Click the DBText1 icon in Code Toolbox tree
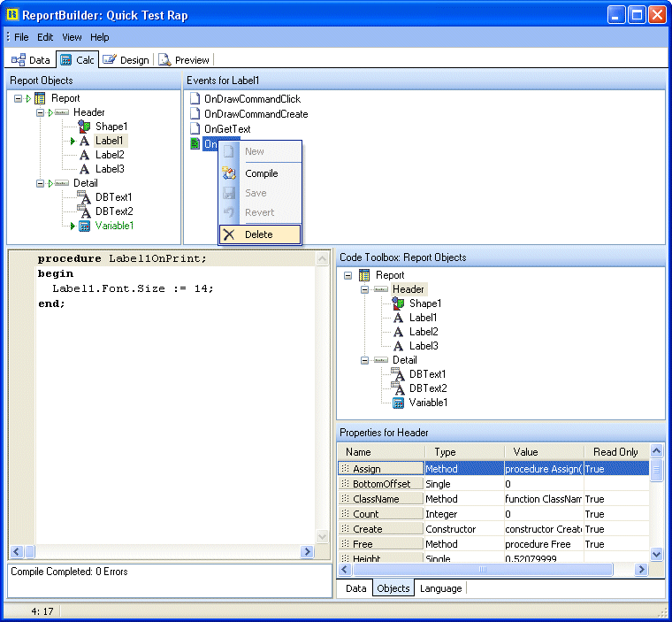Viewport: 672px width, 622px height. tap(398, 374)
